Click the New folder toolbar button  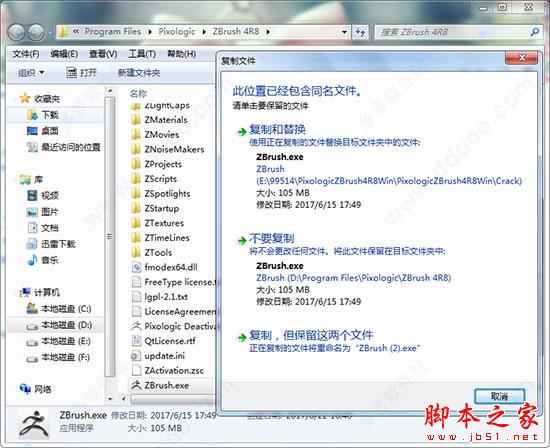coord(139,73)
